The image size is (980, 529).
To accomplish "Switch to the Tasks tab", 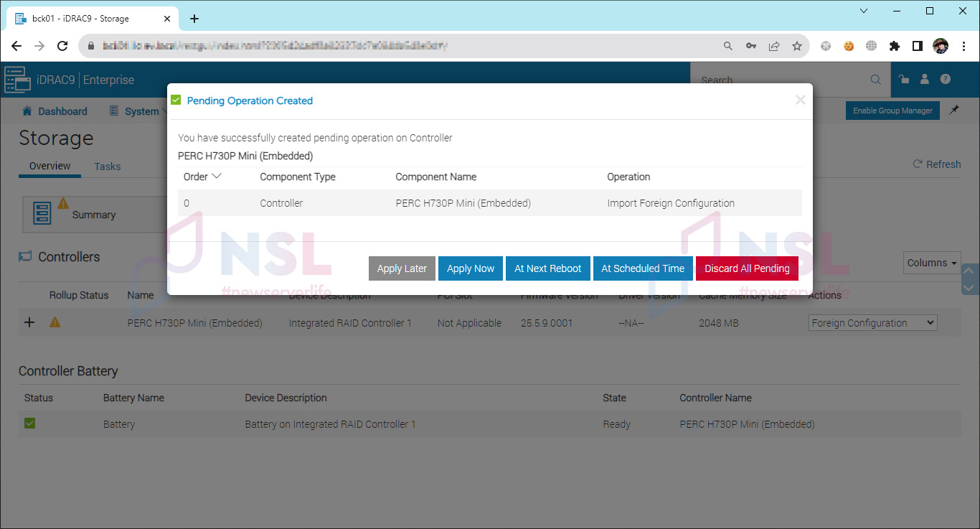I will point(108,167).
